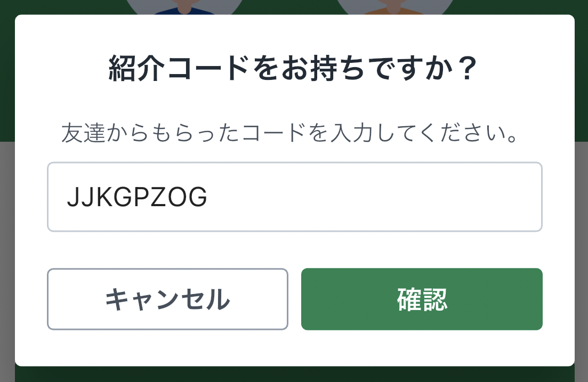
Task: Click the dimmed gray backdrop right of dialog
Action: 581,255
